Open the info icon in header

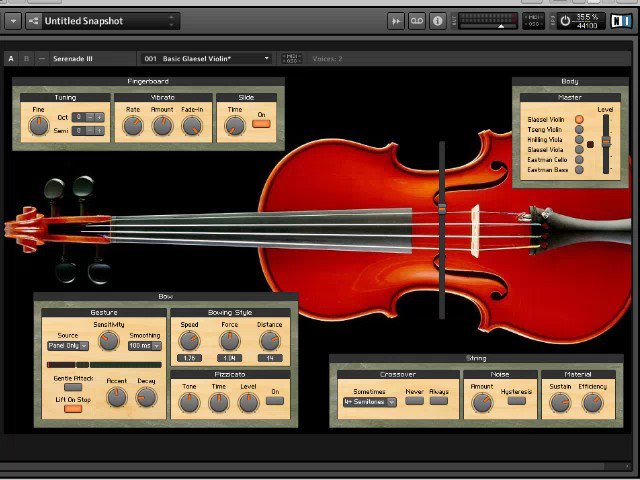[x=438, y=21]
